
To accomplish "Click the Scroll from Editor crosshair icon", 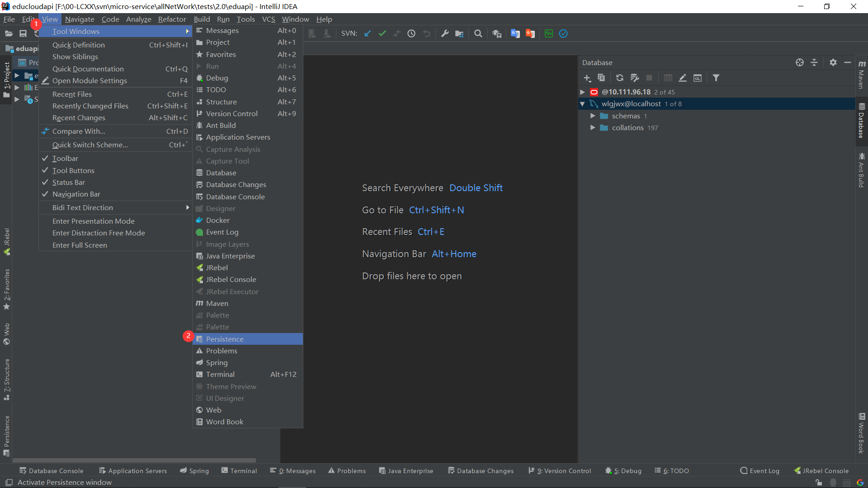I will (800, 62).
